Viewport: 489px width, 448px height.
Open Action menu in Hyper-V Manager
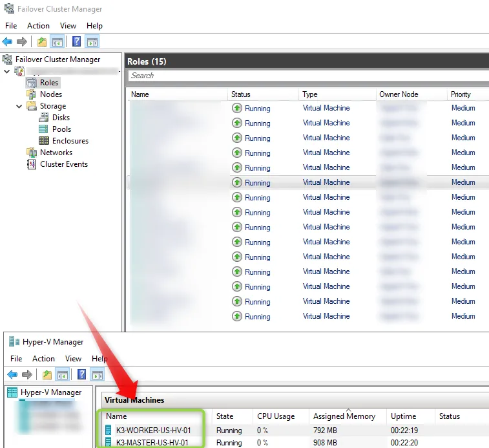pos(43,358)
